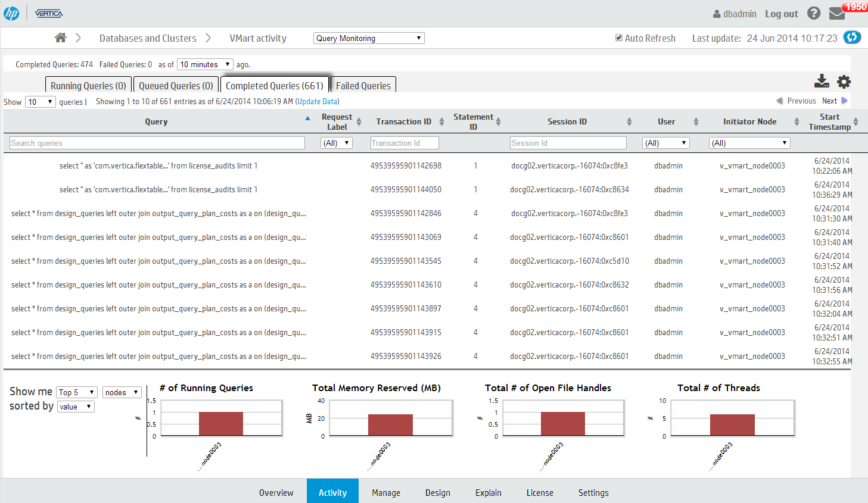Open the User (All) filter dropdown
The height and width of the screenshot is (503, 868).
tap(666, 143)
